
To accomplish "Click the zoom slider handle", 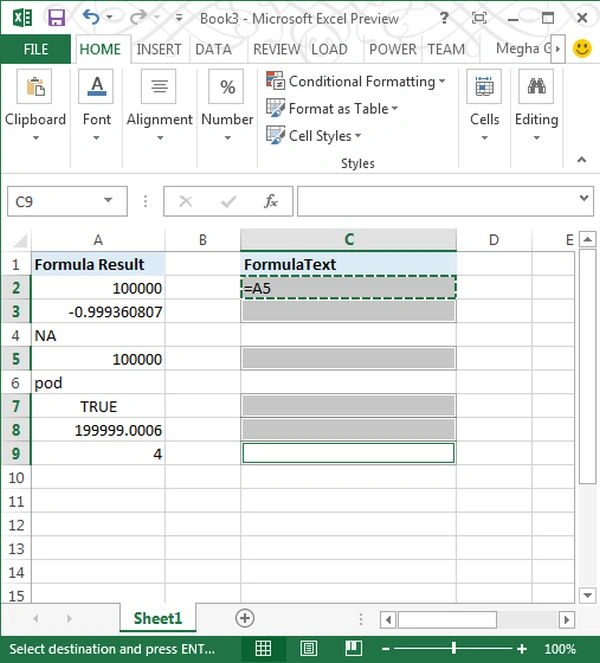I will 453,648.
